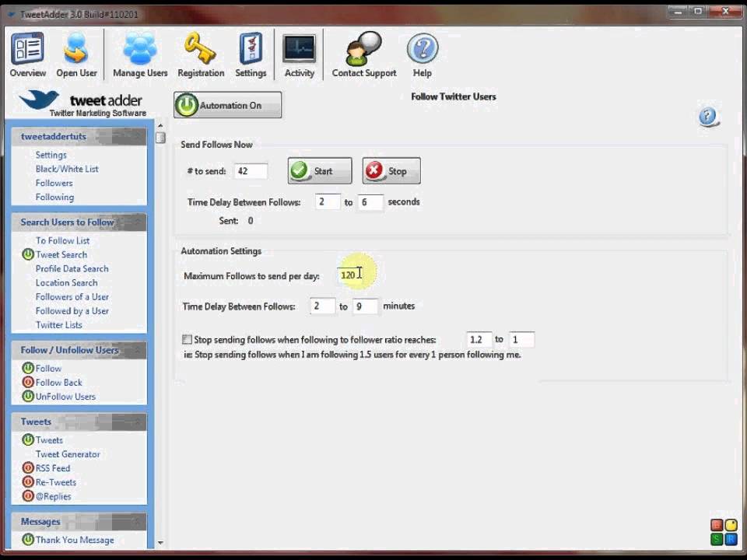Viewport: 747px width, 560px height.
Task: Open the UnFollow Users page
Action: (65, 396)
